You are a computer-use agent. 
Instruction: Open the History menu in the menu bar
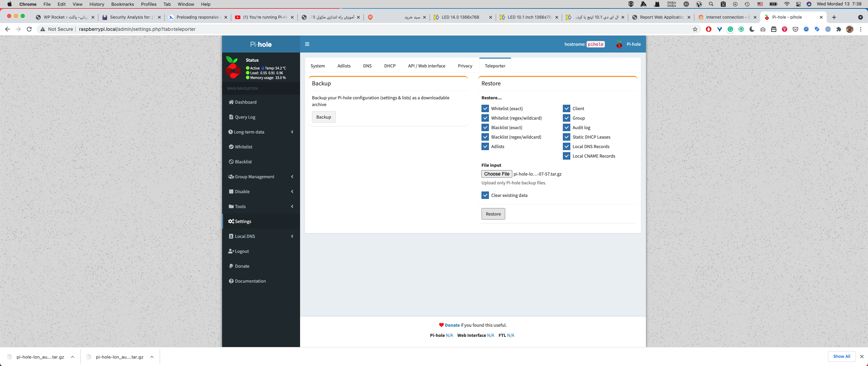(x=97, y=4)
